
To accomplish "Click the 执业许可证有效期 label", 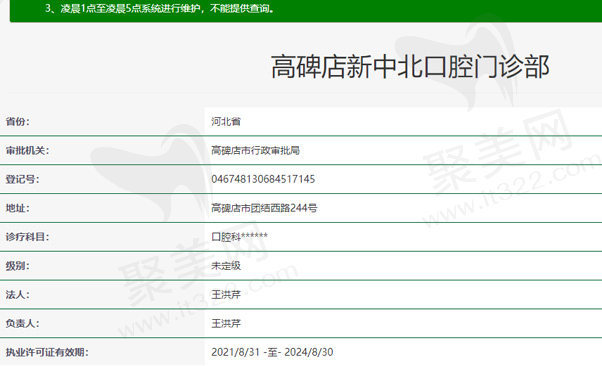I will [47, 352].
